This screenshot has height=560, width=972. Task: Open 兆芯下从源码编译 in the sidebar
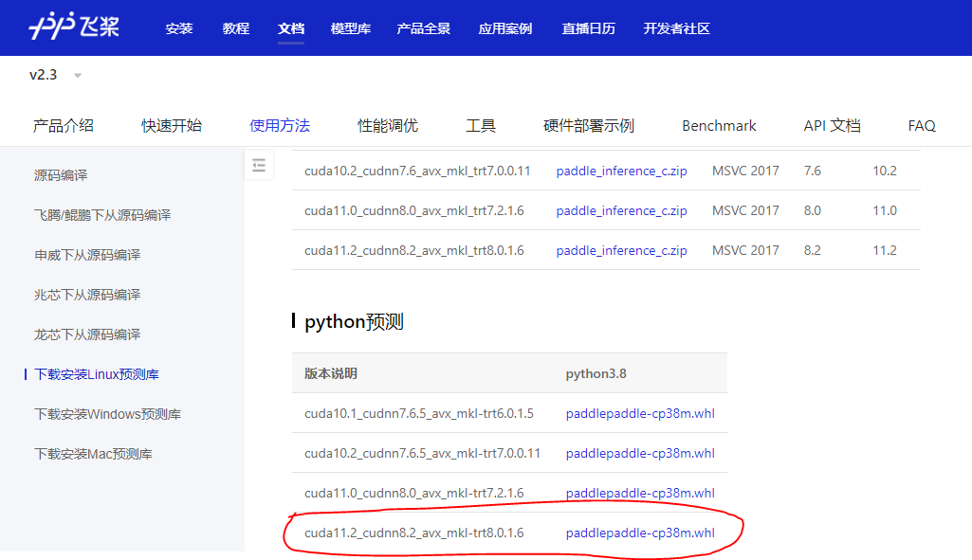(87, 295)
